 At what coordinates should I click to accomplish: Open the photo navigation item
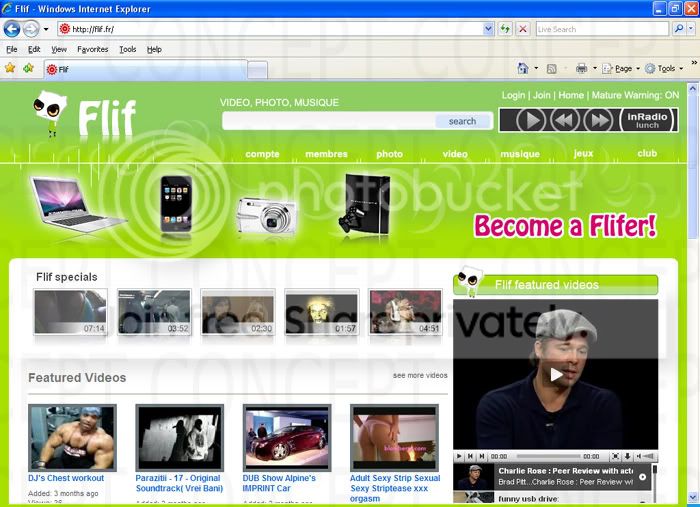[389, 154]
